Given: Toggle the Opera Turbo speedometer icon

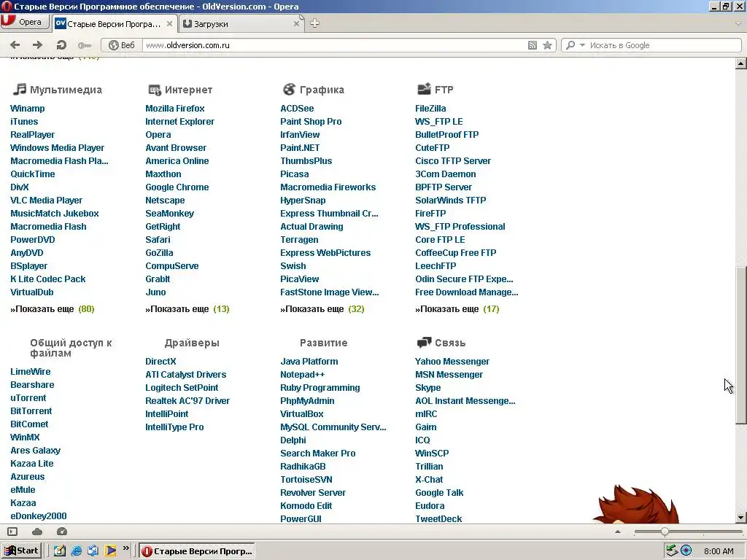Looking at the screenshot, I should pos(62,532).
